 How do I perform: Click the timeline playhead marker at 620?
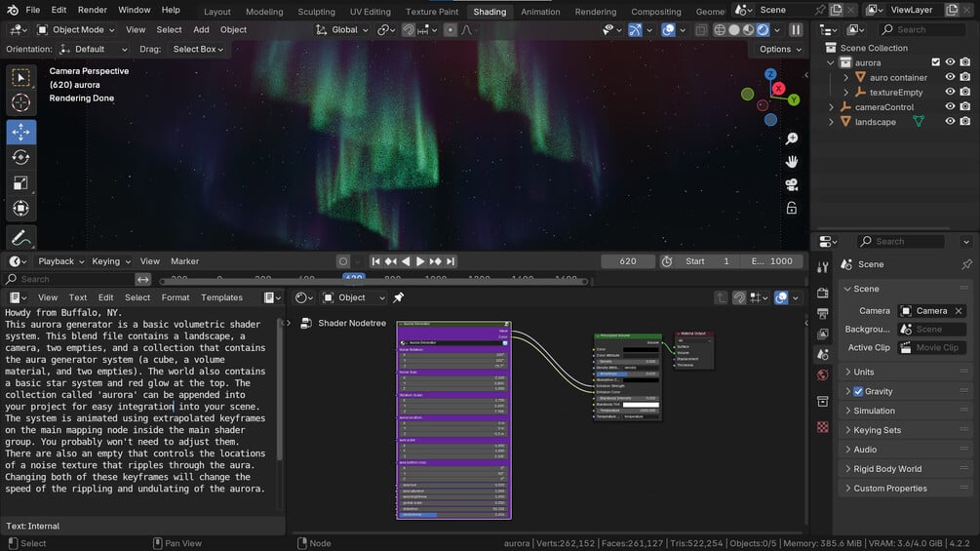tap(354, 277)
